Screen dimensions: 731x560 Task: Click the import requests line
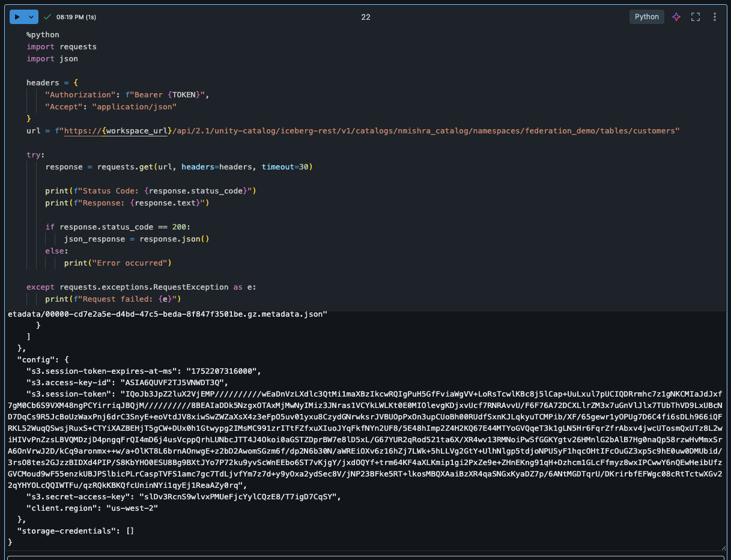pos(61,47)
